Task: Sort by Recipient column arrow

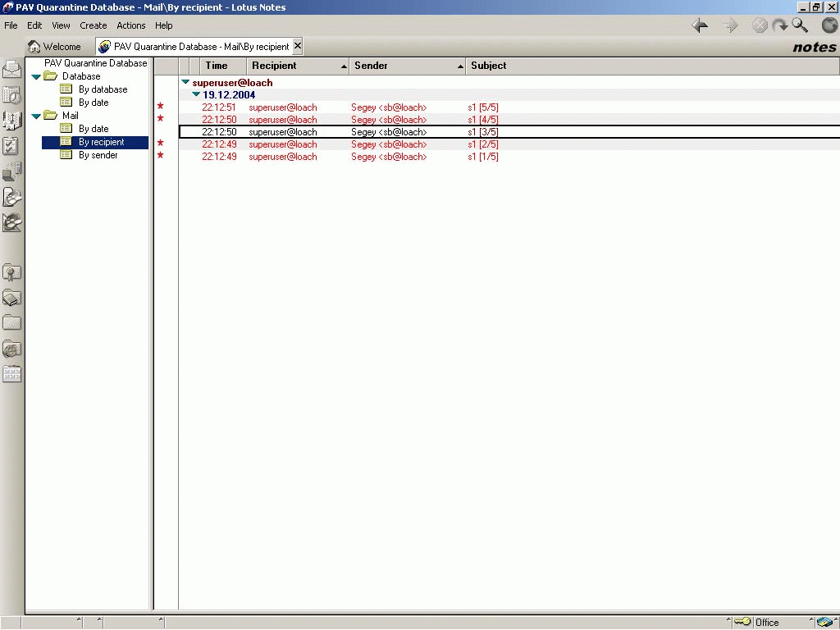Action: click(344, 66)
